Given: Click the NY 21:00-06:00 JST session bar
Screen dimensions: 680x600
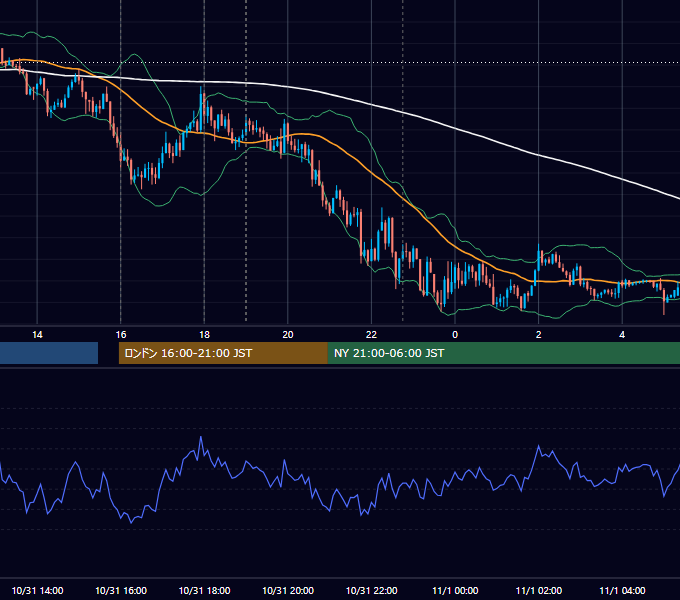Looking at the screenshot, I should tap(503, 353).
